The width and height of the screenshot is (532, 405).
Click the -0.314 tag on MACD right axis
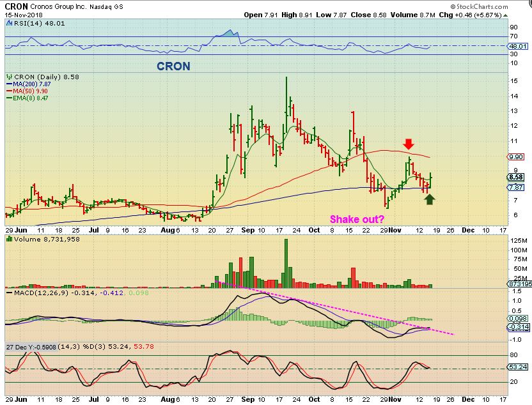coord(518,328)
